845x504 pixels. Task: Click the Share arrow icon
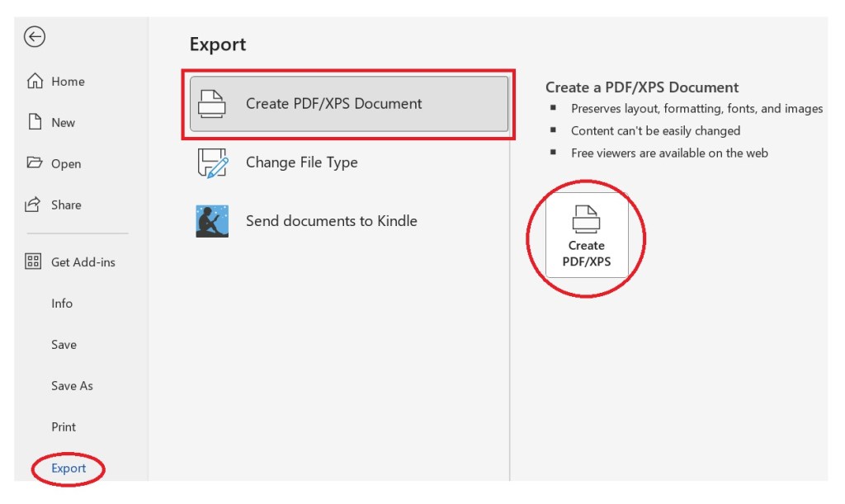[x=34, y=205]
